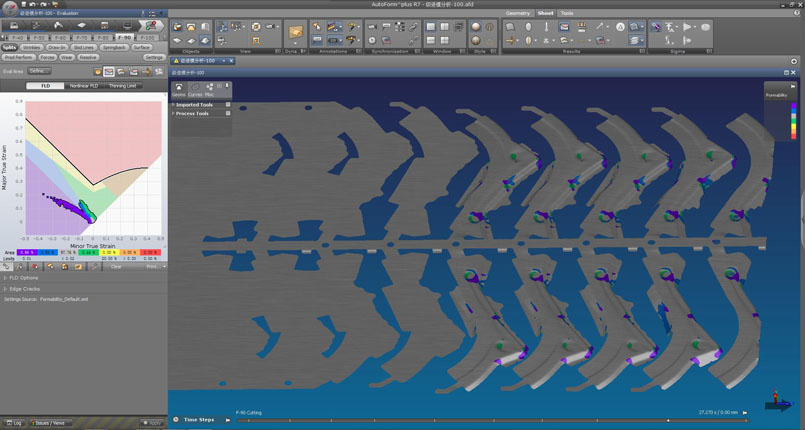
Task: Toggle the Skid Lines result
Action: pos(84,47)
